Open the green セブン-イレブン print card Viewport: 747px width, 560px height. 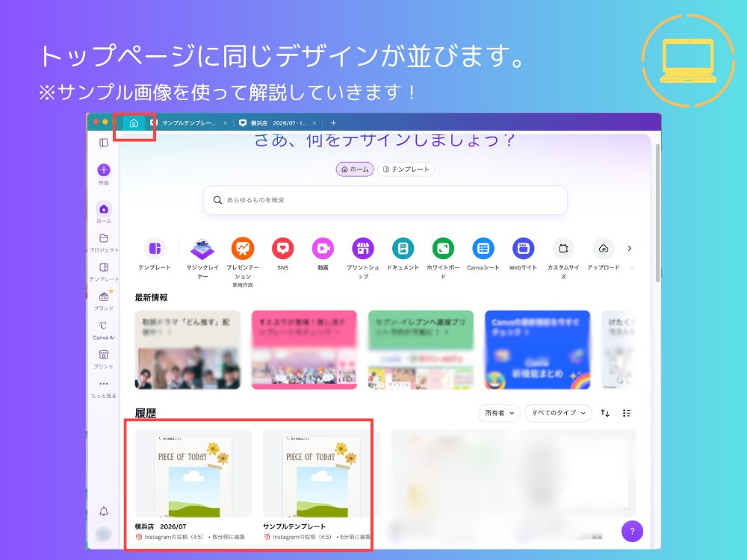coord(421,350)
